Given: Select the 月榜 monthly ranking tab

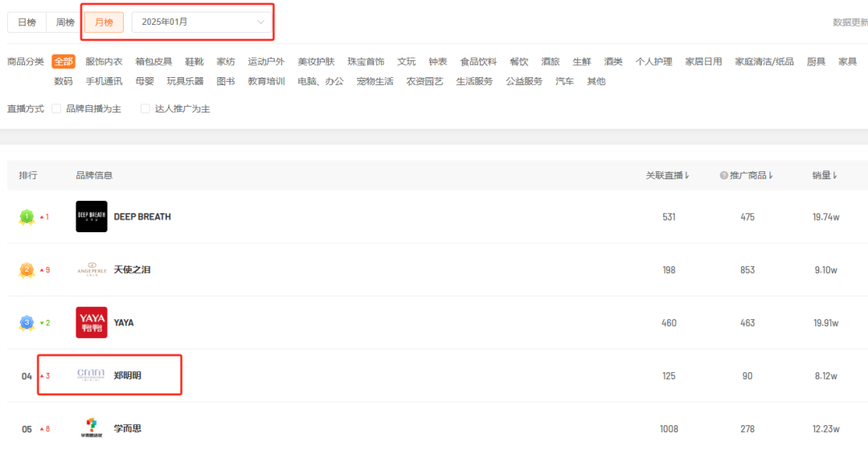Looking at the screenshot, I should [x=104, y=22].
